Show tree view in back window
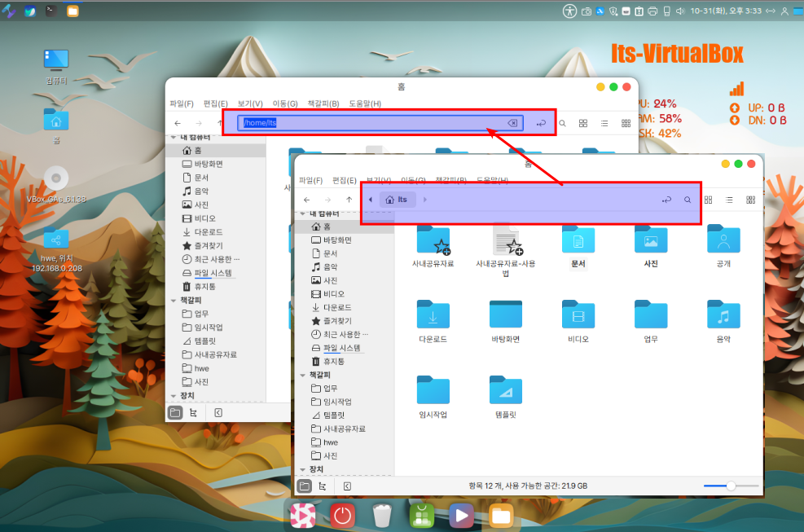Image resolution: width=804 pixels, height=532 pixels. click(193, 412)
